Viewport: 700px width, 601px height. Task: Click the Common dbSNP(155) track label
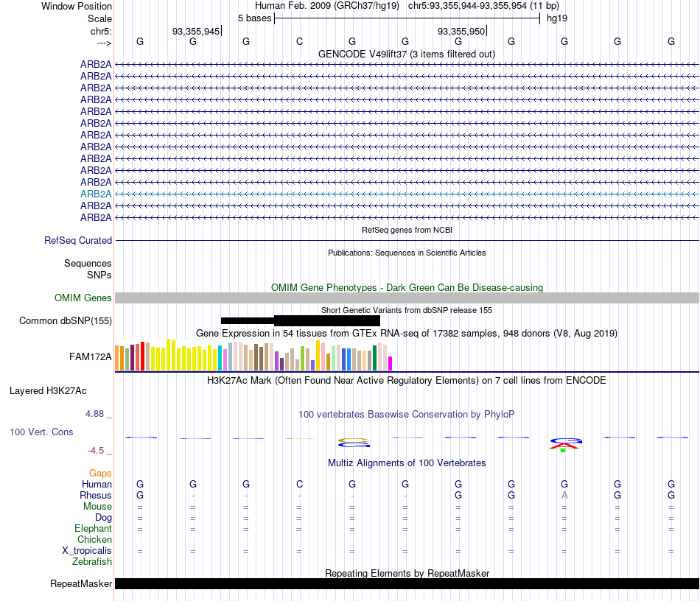click(66, 321)
